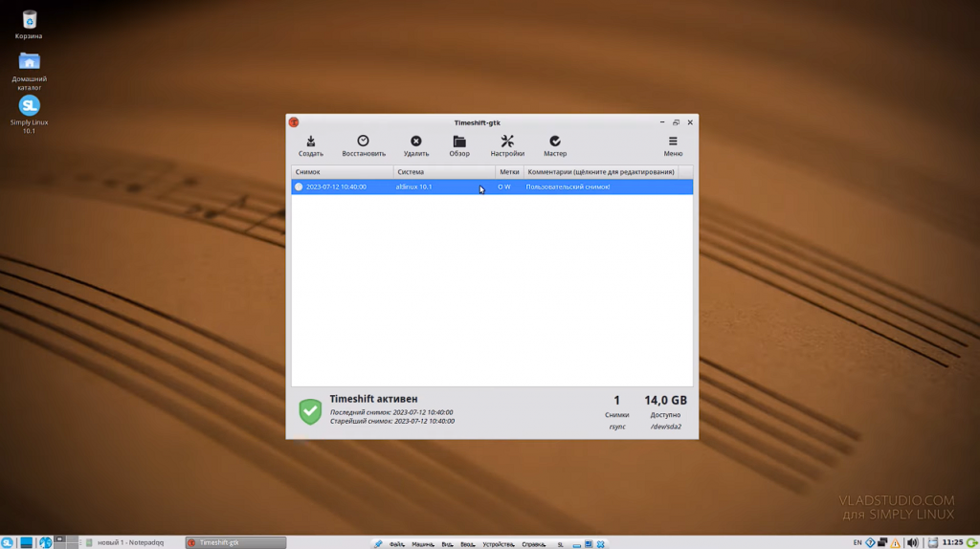
Task: Click the network tray icon
Action: 882,542
